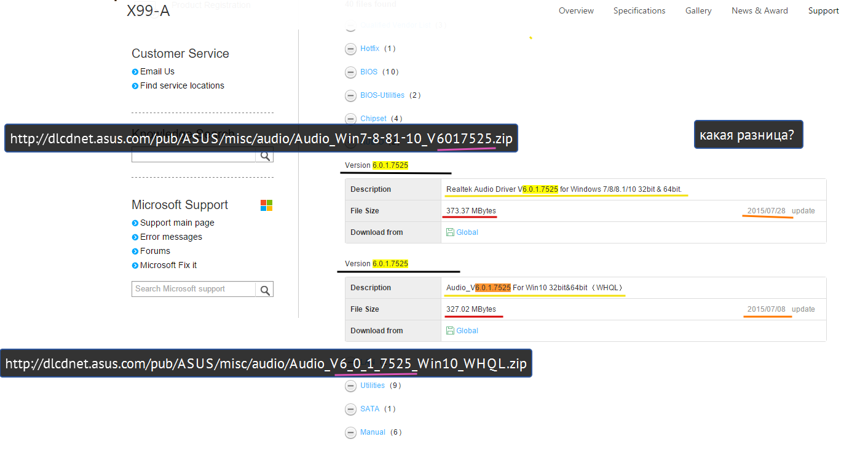The image size is (868, 471).
Task: Click the arrow bullet beside Error messages
Action: pos(135,237)
